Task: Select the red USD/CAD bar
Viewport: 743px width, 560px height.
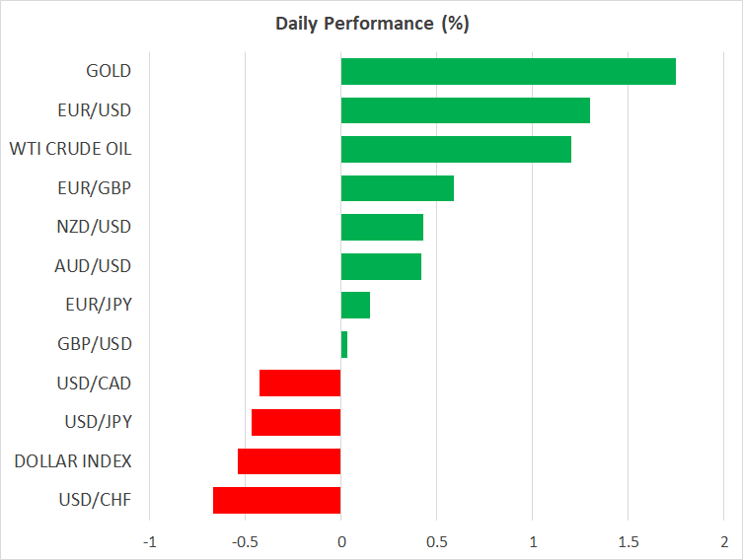Action: [300, 383]
